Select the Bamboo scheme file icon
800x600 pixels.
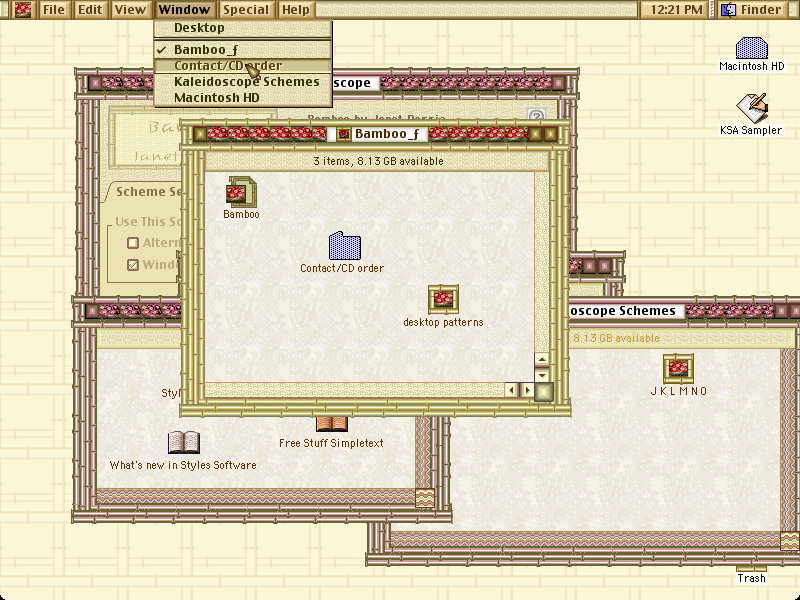[x=241, y=191]
